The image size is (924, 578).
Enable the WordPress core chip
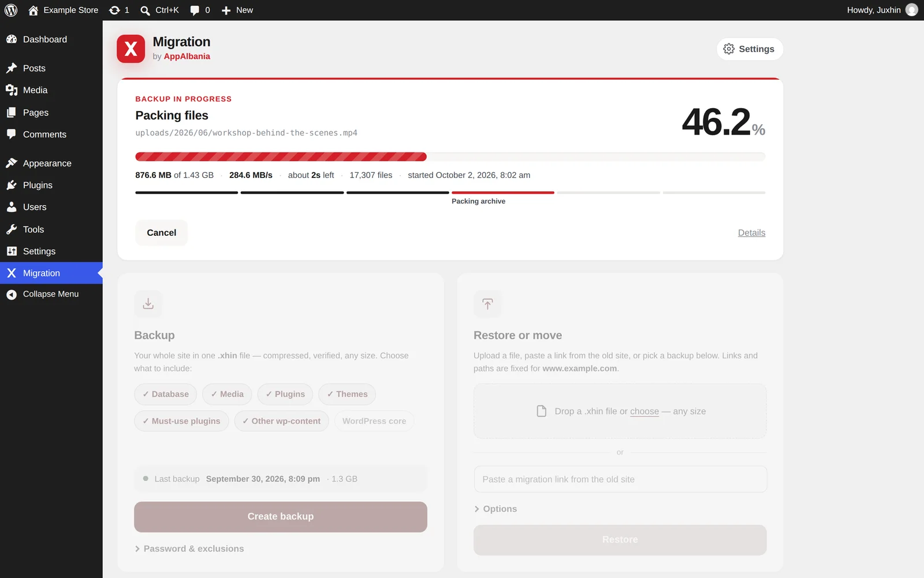[x=374, y=421]
